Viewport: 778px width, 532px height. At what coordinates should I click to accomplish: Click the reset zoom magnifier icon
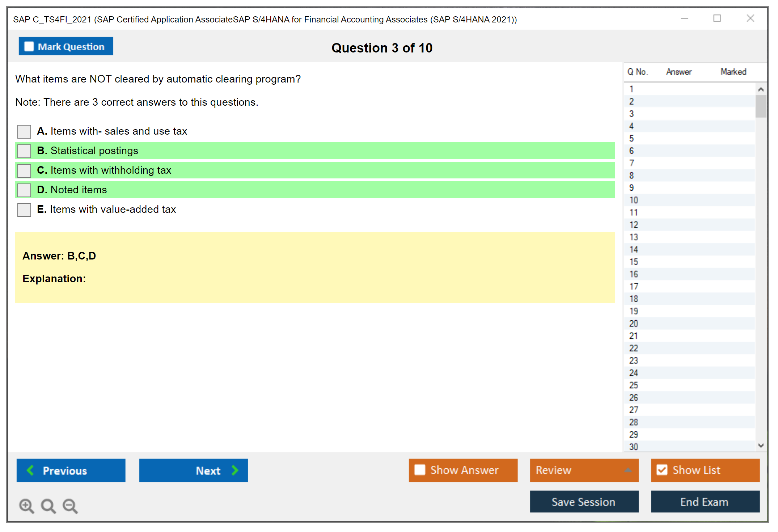pyautogui.click(x=48, y=506)
